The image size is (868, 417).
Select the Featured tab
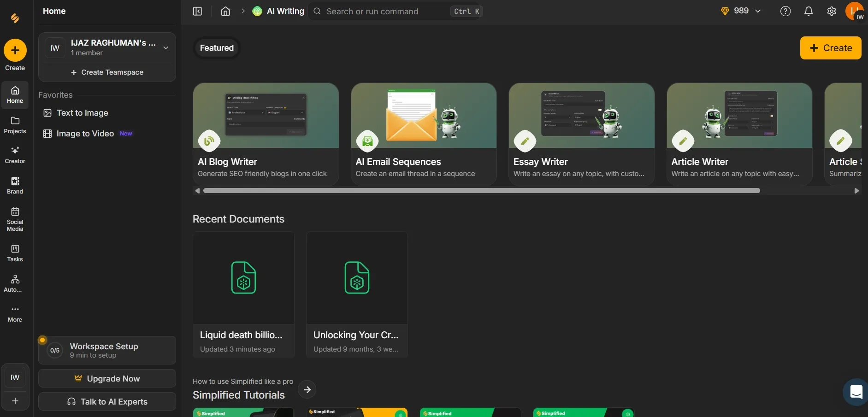point(217,48)
